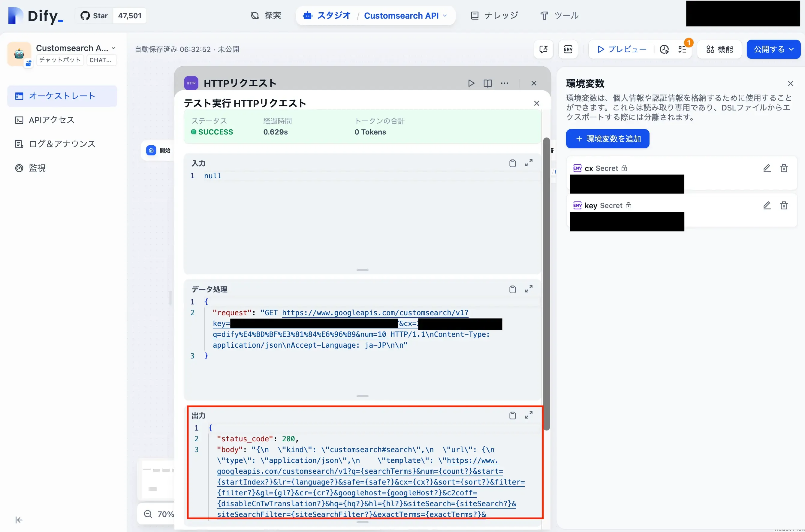Open the 機能 features button
805x532 pixels.
click(x=719, y=50)
